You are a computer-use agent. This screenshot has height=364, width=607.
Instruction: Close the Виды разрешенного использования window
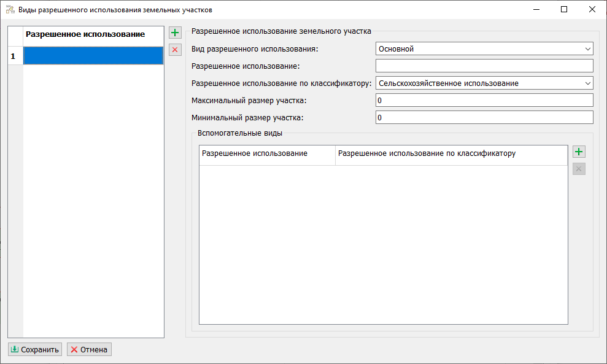tap(592, 10)
